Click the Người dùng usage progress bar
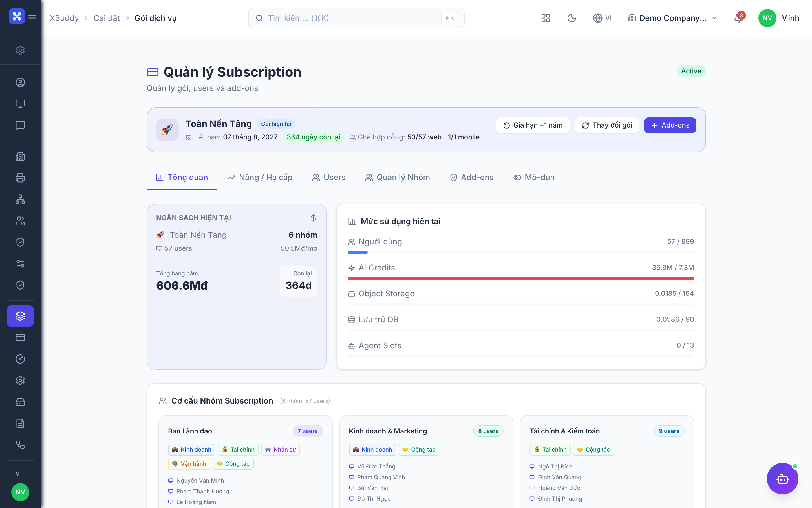 click(x=521, y=252)
